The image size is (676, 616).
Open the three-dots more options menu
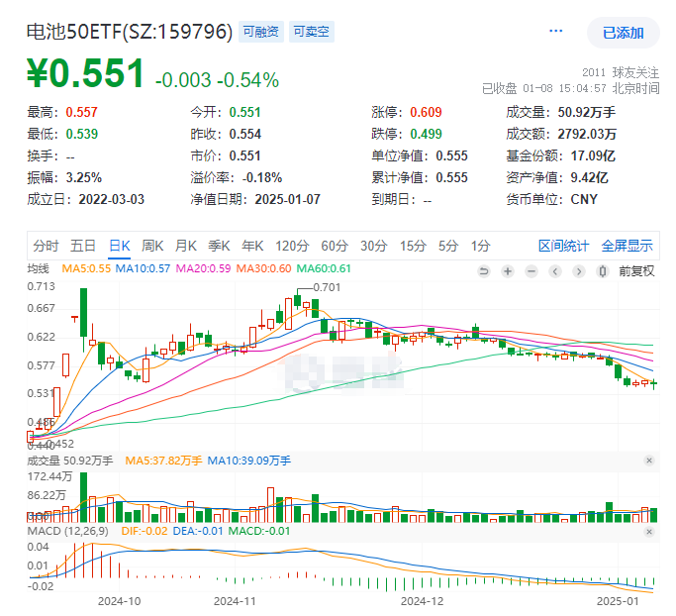tap(555, 31)
